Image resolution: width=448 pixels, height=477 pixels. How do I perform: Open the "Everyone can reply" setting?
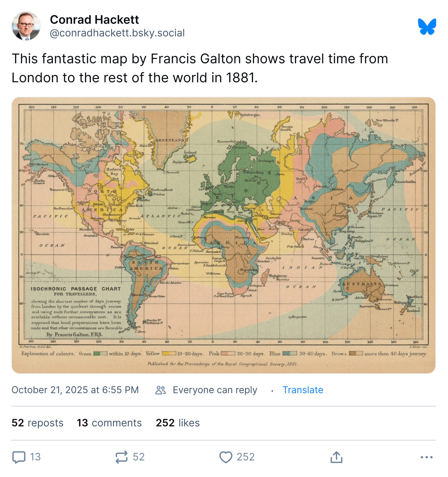tap(215, 390)
